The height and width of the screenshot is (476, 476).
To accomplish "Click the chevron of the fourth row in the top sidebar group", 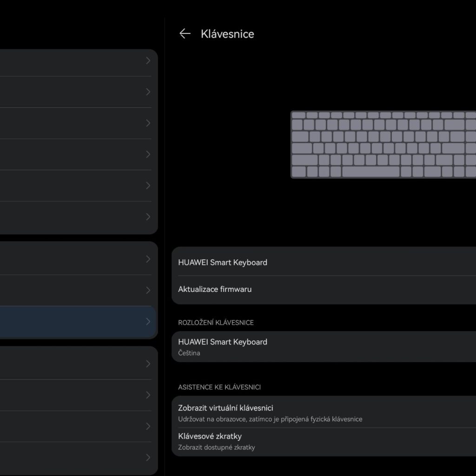I will point(148,154).
